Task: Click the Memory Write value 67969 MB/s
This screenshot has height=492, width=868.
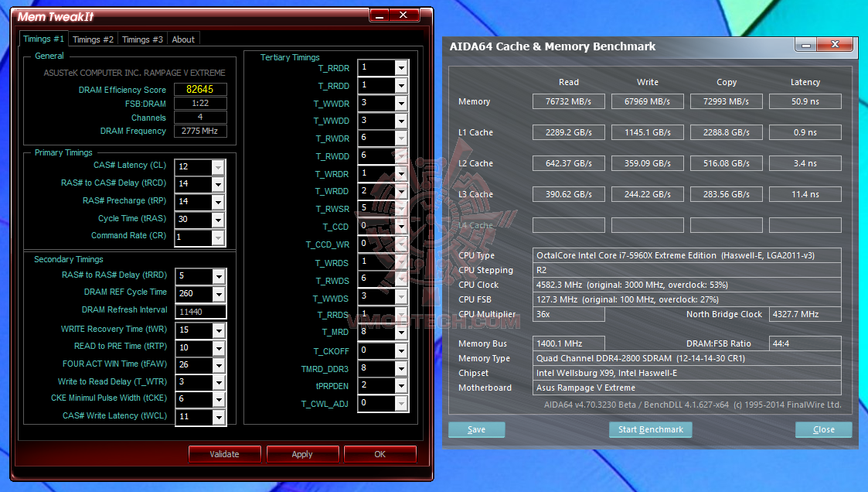Action: (x=647, y=101)
